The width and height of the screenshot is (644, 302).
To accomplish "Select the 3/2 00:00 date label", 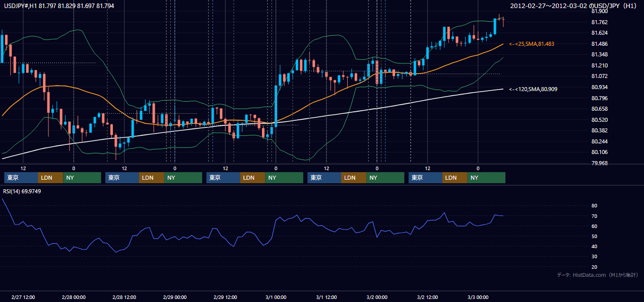I will pos(377,297).
